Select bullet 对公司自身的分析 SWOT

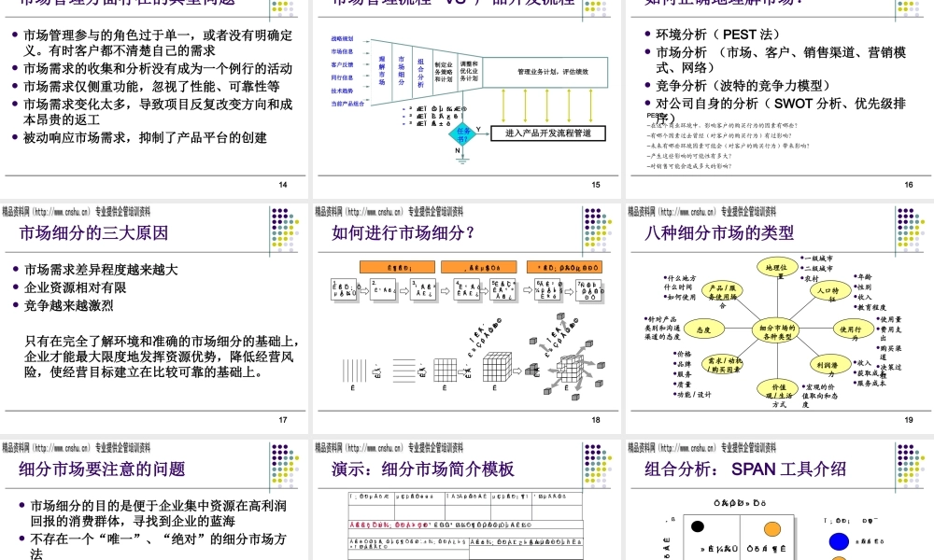coord(781,110)
